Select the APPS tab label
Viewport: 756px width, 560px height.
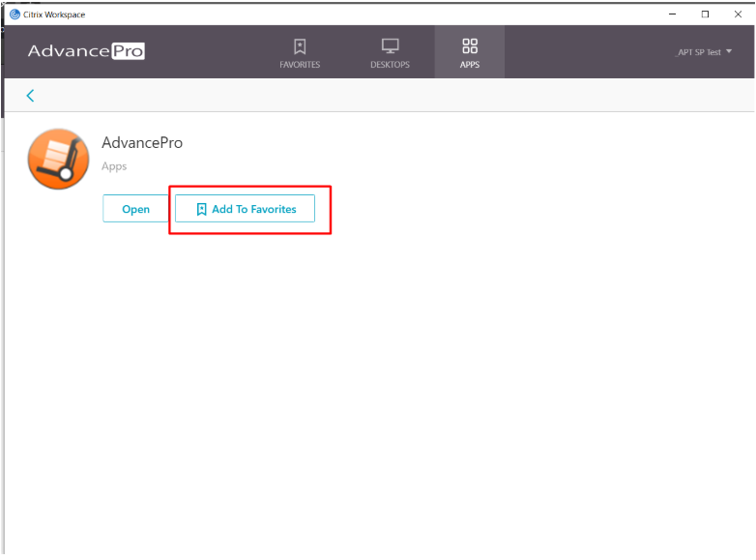coord(470,65)
